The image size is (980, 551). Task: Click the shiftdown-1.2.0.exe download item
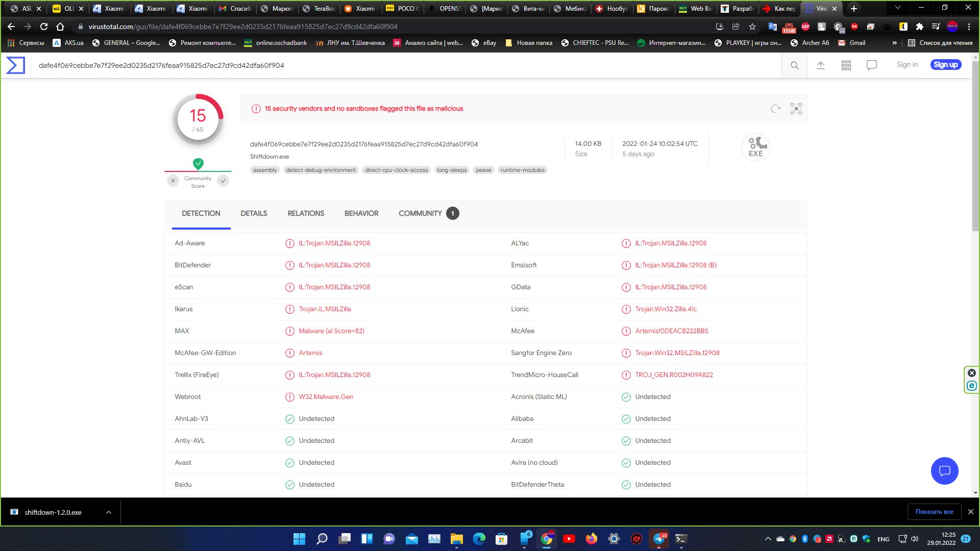point(53,512)
